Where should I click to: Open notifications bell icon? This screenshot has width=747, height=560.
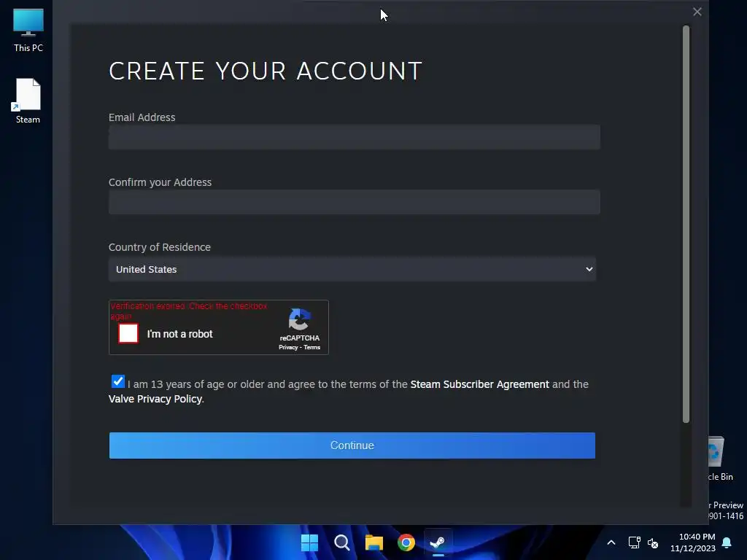[x=727, y=542]
